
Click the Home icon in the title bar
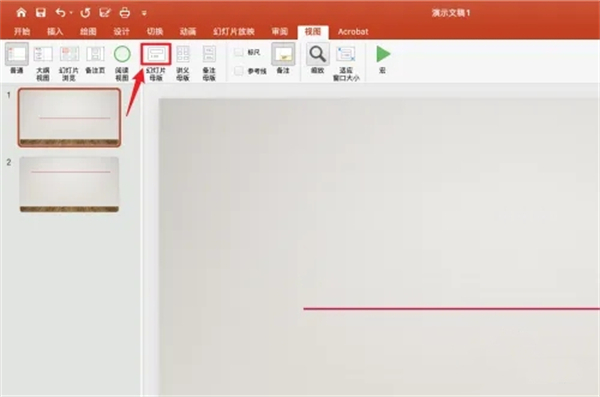21,13
